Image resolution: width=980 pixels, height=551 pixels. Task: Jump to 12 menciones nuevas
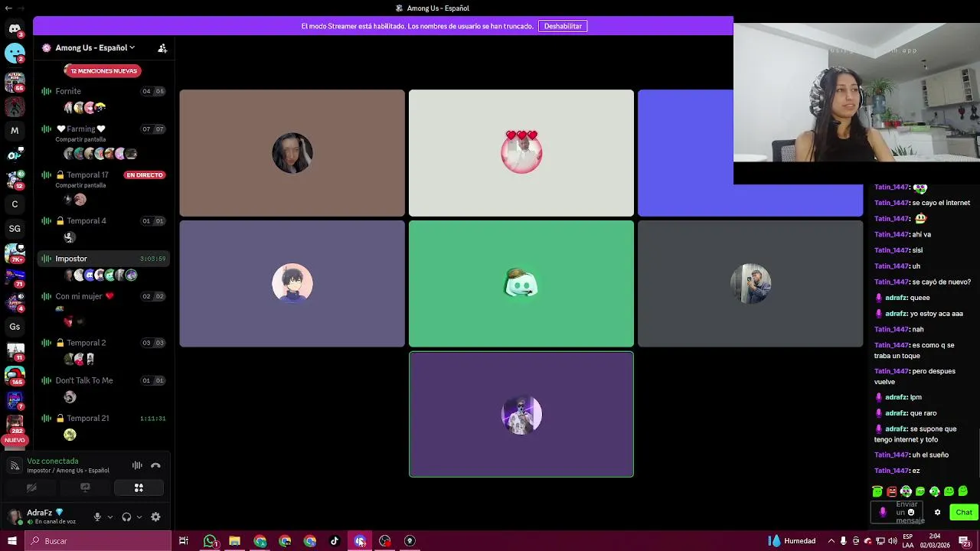(103, 70)
